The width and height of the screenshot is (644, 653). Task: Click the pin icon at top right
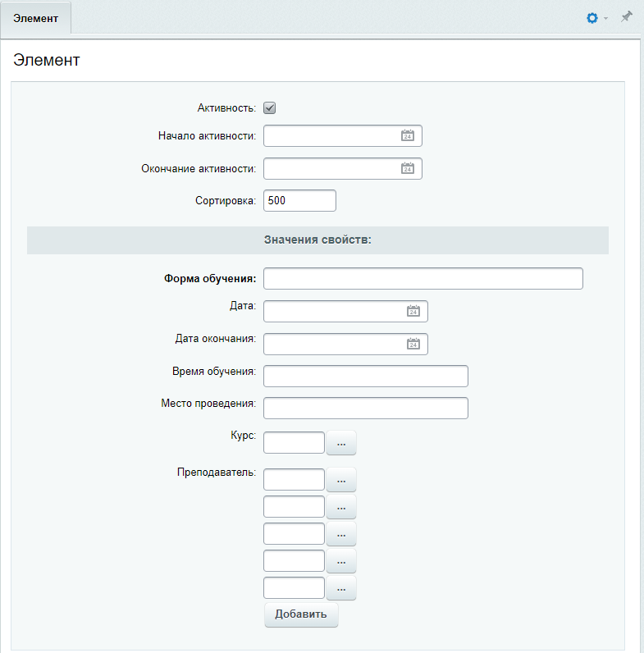pyautogui.click(x=626, y=17)
